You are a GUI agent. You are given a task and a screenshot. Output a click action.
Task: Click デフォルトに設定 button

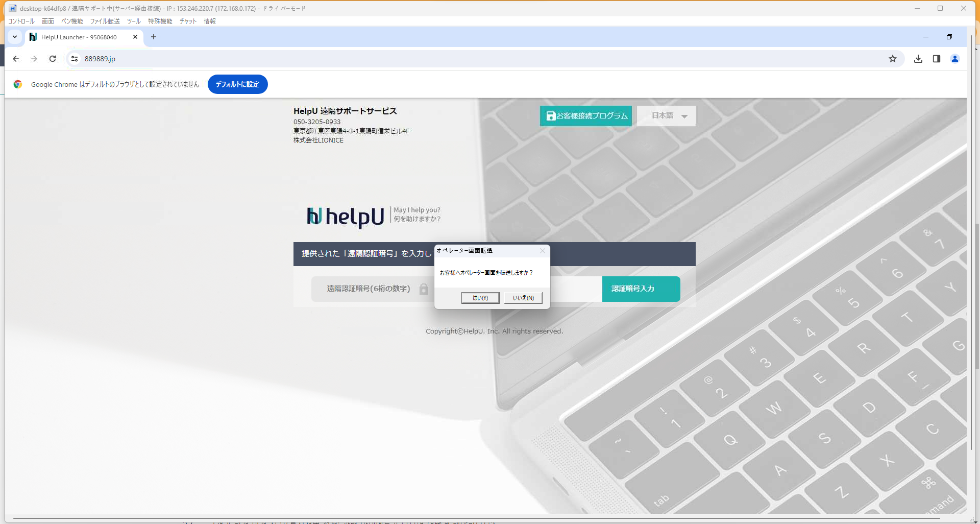[x=238, y=84]
